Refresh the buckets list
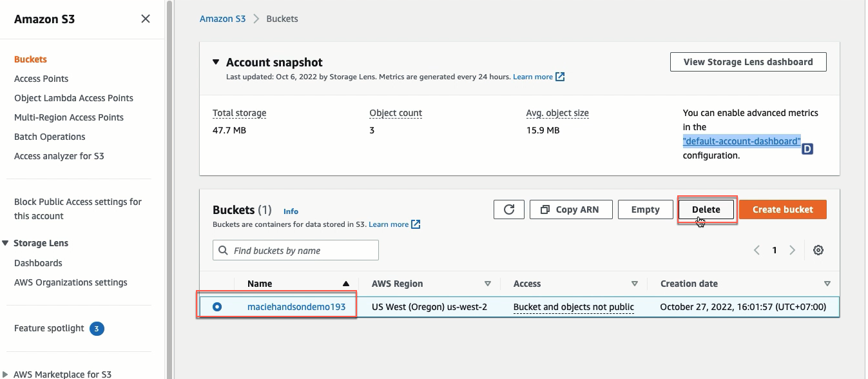 coord(509,209)
